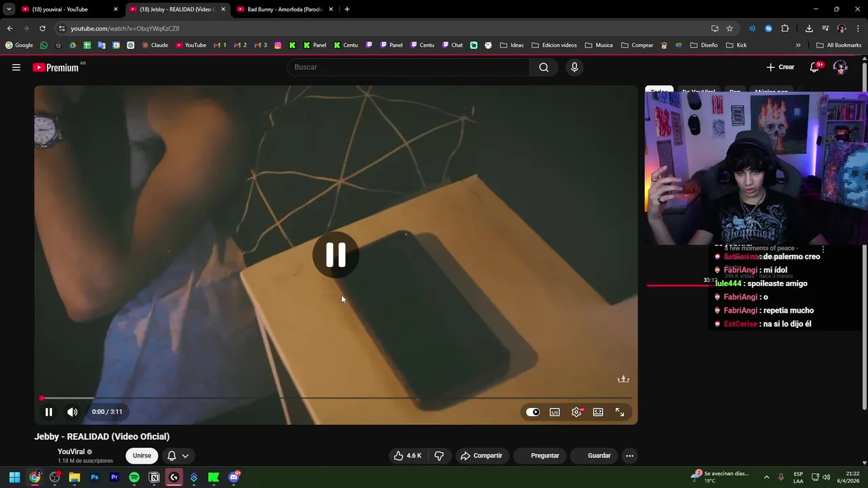Click the YouTube URL address bar
The image size is (868, 488).
coord(380,28)
